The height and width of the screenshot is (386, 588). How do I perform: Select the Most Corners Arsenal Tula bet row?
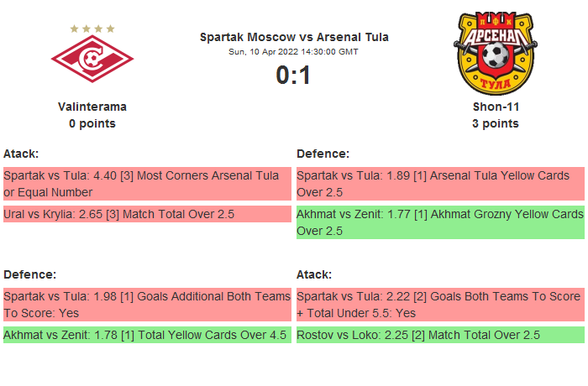point(146,184)
